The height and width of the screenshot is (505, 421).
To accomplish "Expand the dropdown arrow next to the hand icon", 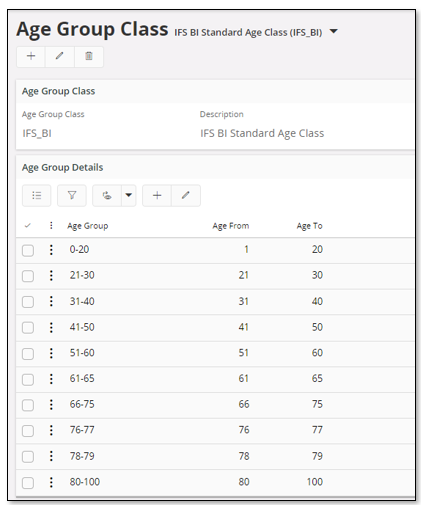I will click(x=129, y=196).
